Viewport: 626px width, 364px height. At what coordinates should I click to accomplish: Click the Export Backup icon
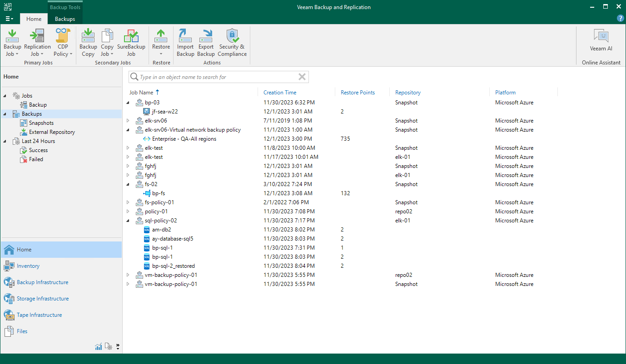206,42
